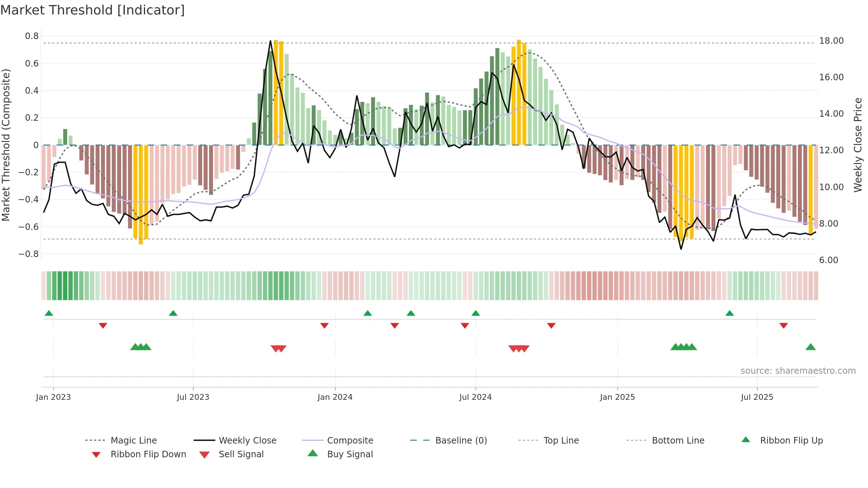This screenshot has height=488, width=868.
Task: Click the Sell Signal legend triangle icon
Action: pyautogui.click(x=204, y=455)
